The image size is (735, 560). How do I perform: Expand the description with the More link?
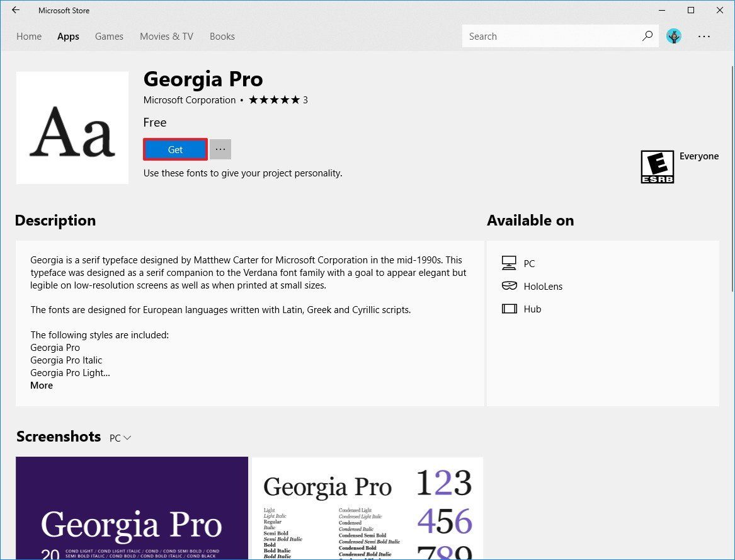pos(41,385)
